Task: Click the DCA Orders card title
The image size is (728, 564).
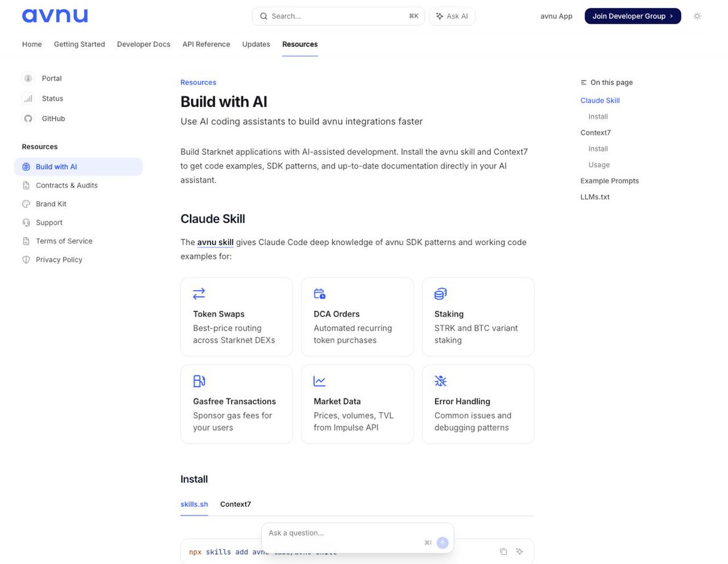Action: click(x=337, y=314)
